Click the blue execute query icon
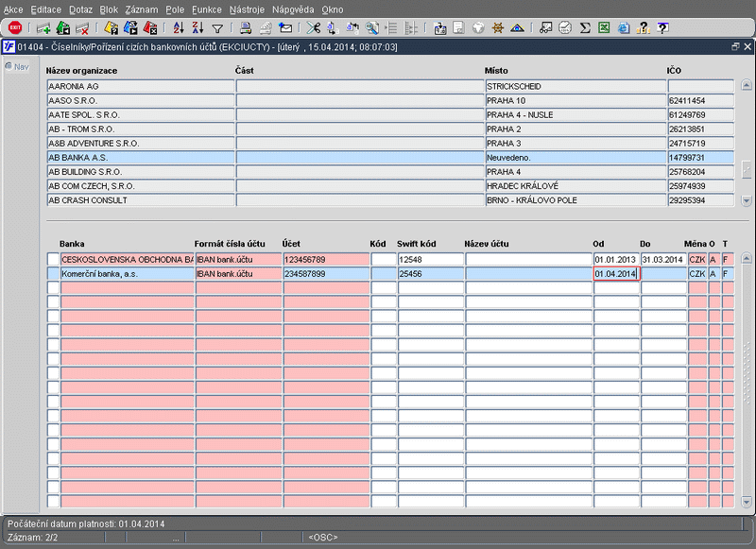756x549 pixels. click(130, 28)
